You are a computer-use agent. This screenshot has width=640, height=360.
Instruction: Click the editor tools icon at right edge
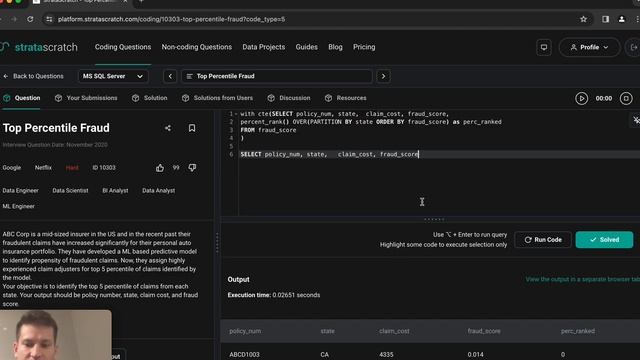636,120
